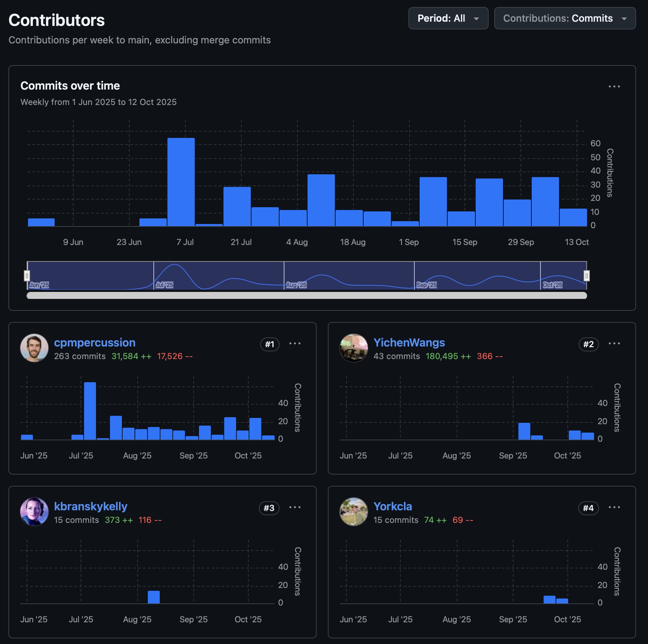648x644 pixels.
Task: Select the #2 rank badge on YichenWangs' card
Action: [x=588, y=344]
